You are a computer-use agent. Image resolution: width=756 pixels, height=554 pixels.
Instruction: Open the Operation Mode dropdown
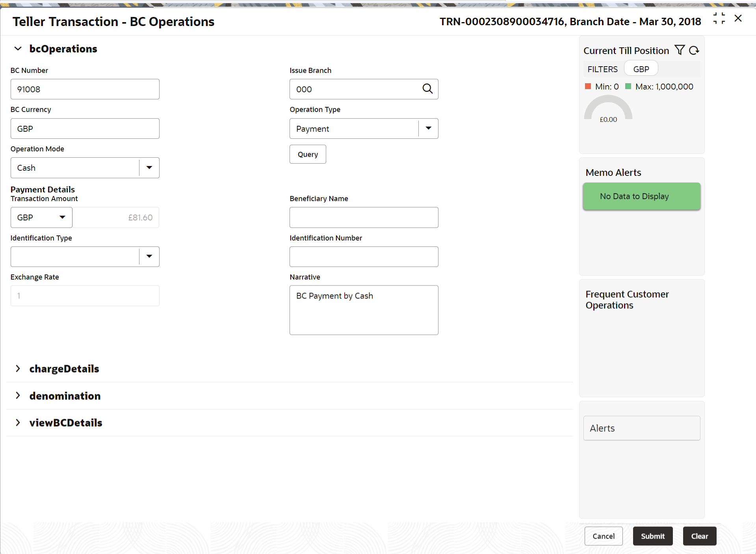[149, 168]
